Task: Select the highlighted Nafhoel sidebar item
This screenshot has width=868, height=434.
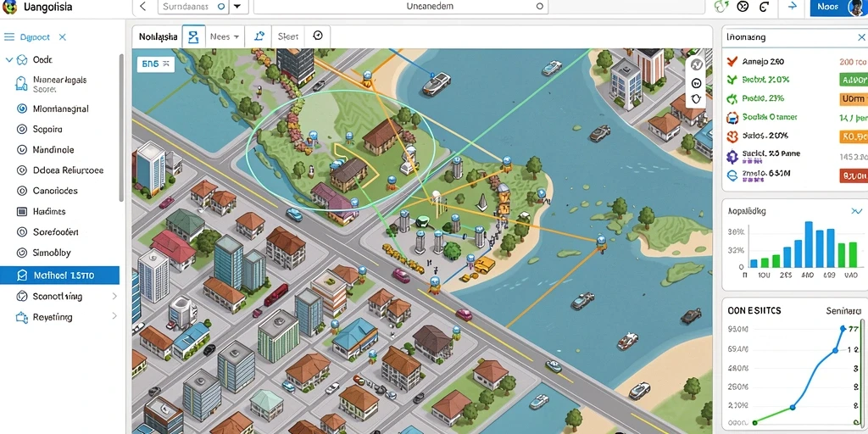Action: [60, 275]
